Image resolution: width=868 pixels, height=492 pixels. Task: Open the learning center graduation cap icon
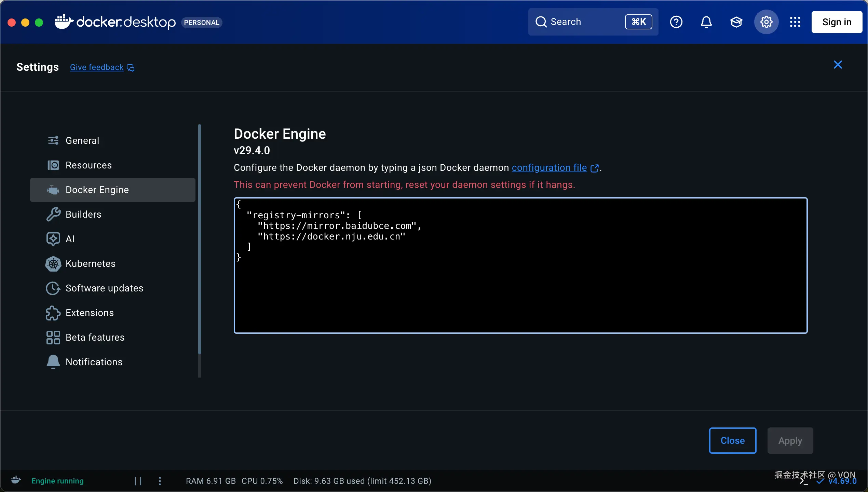(x=736, y=22)
